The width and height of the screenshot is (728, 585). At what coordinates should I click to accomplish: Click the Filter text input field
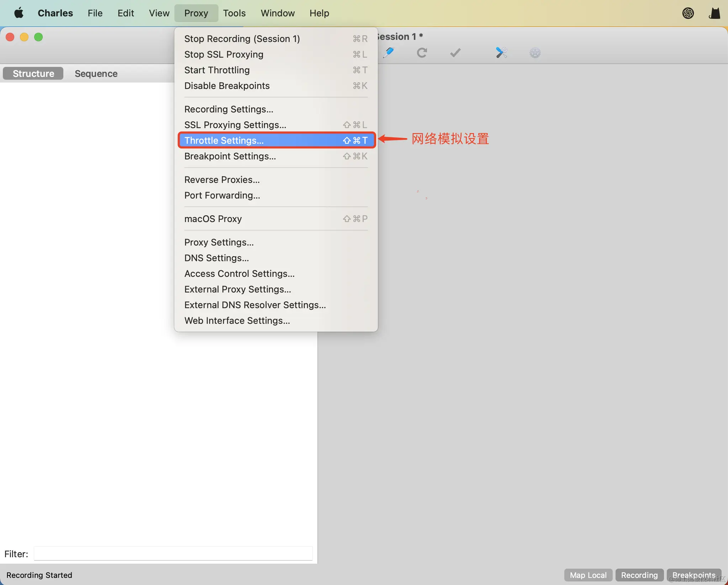pos(173,554)
